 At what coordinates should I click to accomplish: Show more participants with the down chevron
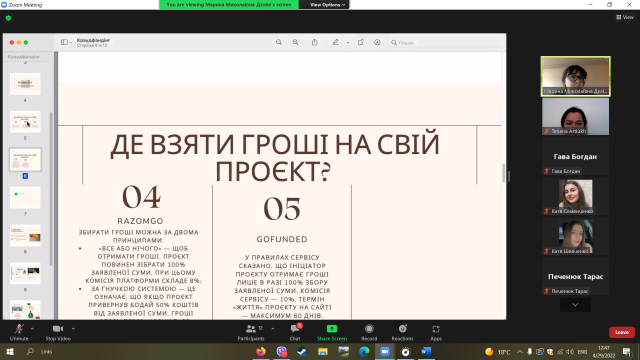[x=575, y=305]
